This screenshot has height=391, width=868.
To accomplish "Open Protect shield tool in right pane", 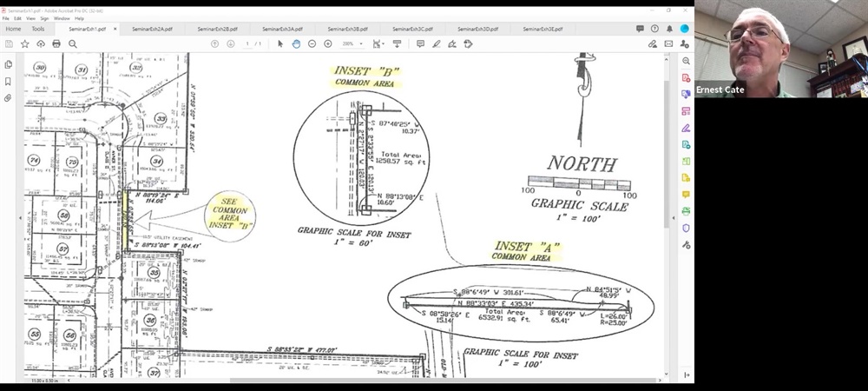I will (686, 228).
